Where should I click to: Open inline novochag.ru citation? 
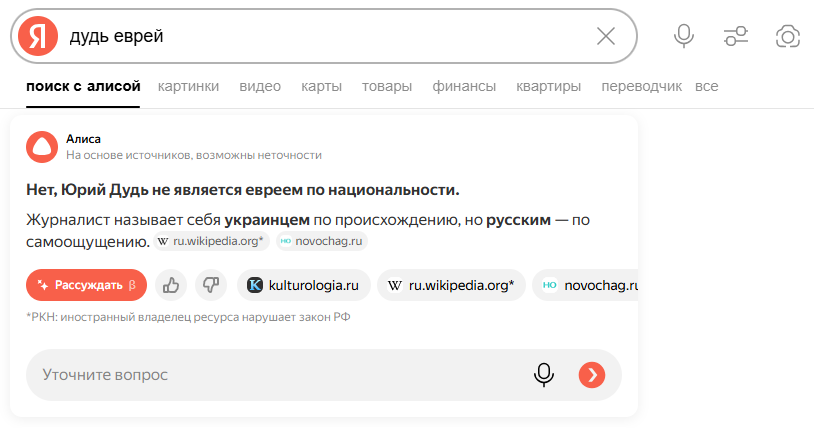pyautogui.click(x=322, y=241)
